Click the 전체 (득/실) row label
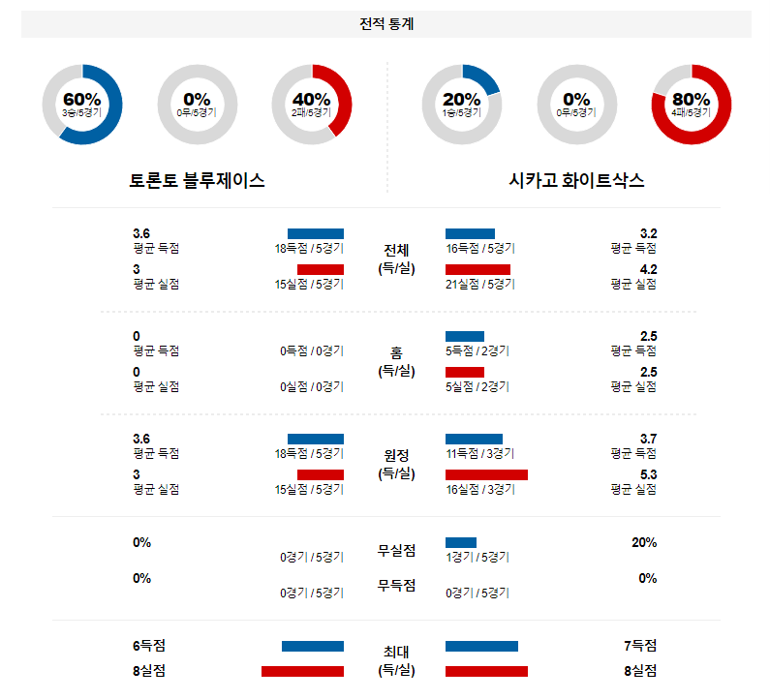The width and height of the screenshot is (770, 700). pos(396,259)
